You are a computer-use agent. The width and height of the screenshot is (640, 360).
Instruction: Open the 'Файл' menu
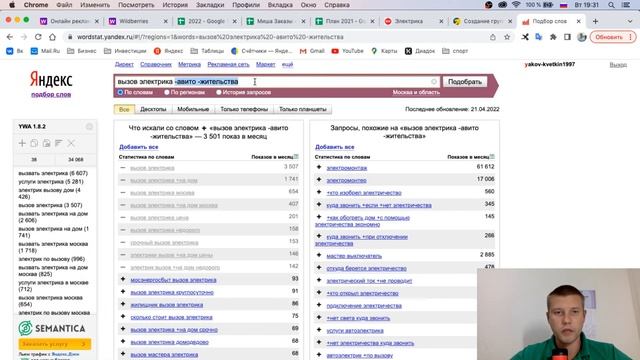[64, 5]
